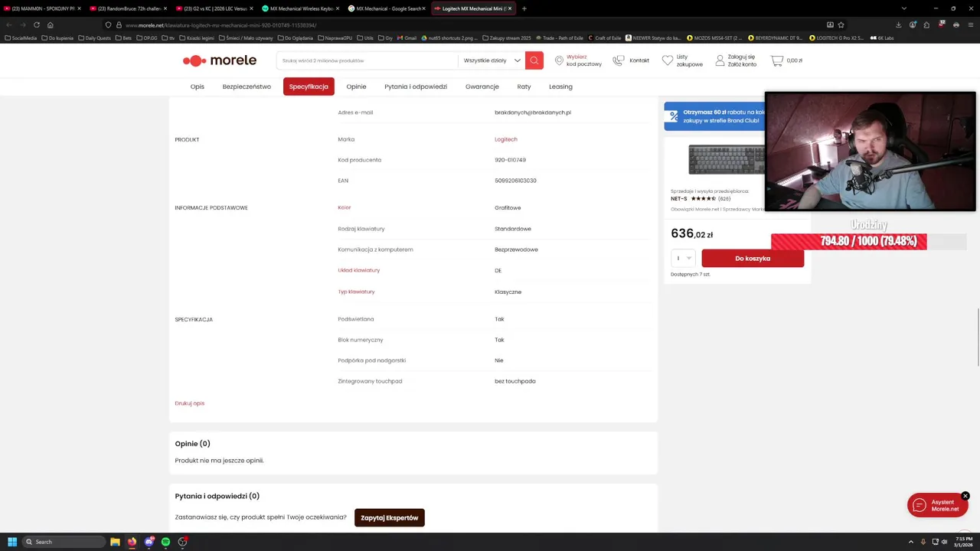This screenshot has width=980, height=551.
Task: Open the shopping cart icon
Action: tap(777, 60)
